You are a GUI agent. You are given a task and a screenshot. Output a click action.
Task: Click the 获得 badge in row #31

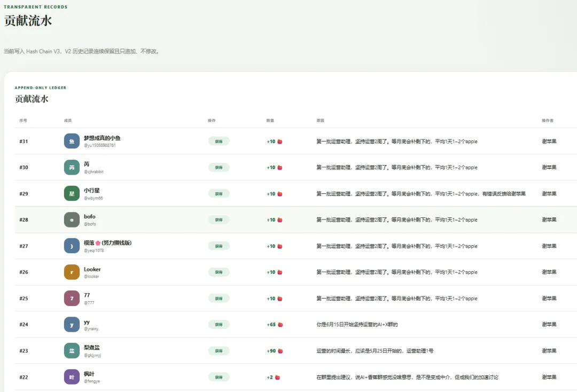click(219, 141)
